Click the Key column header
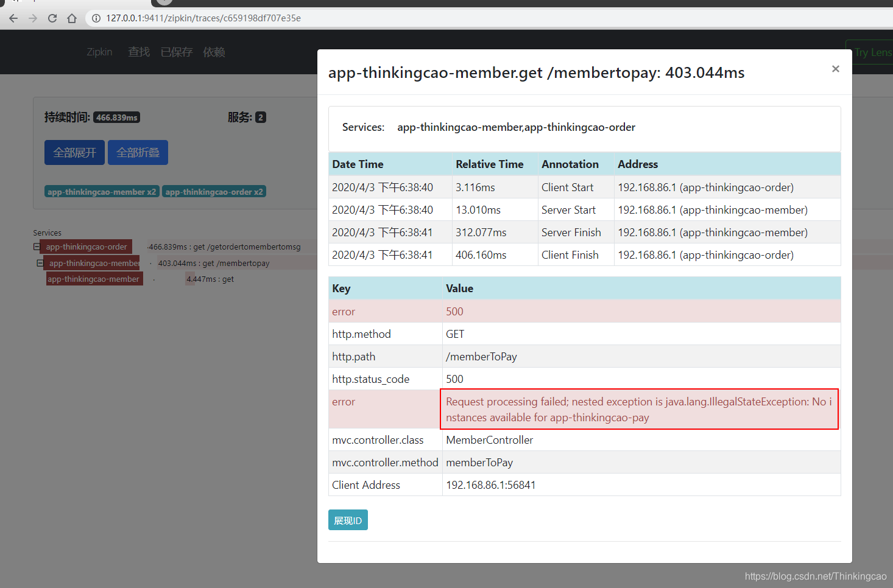Screen dimensions: 893x588 tap(386, 289)
